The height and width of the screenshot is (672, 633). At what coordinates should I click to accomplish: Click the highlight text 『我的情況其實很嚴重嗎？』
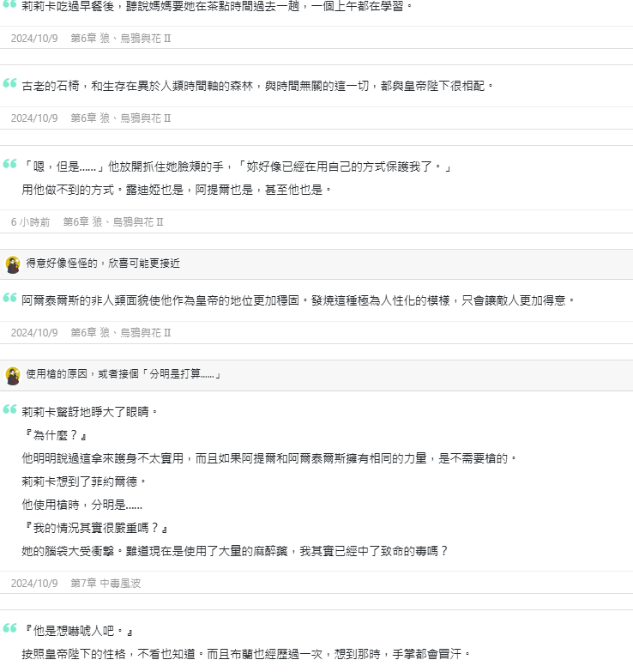[96, 528]
